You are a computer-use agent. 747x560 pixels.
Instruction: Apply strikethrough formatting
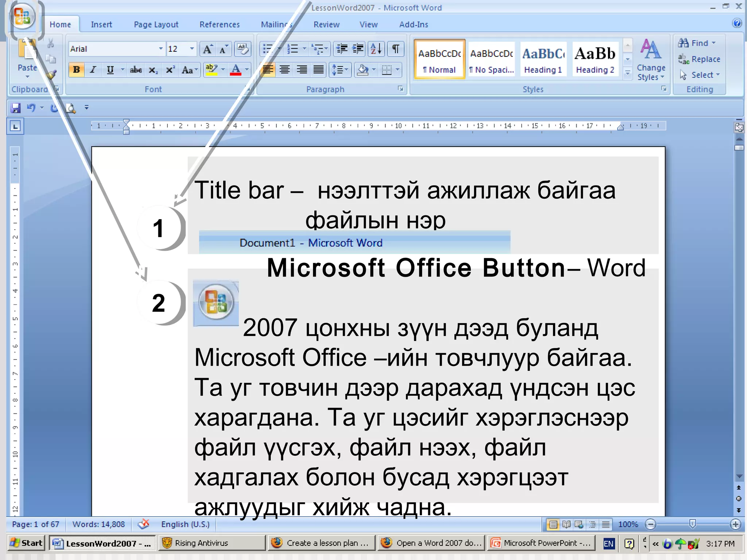(136, 70)
